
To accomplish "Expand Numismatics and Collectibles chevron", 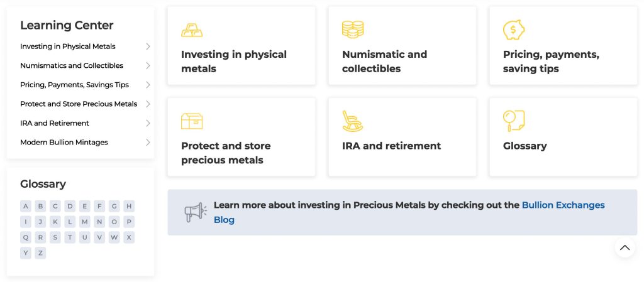I will (148, 65).
